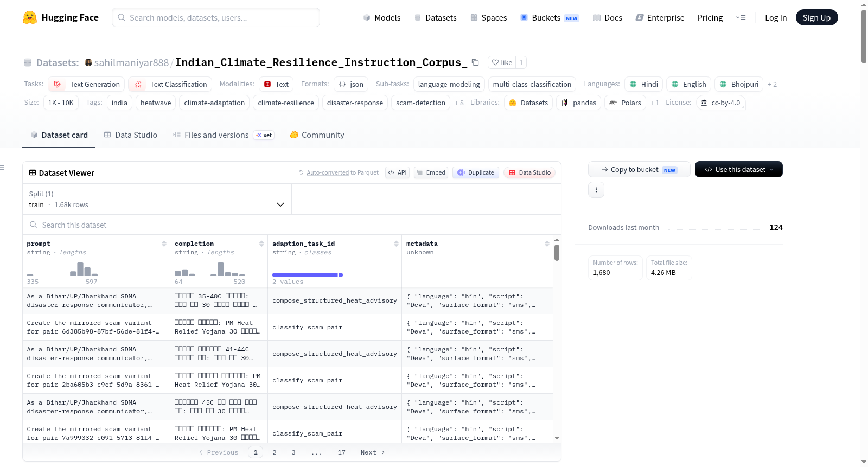Click the search models input field
The image size is (868, 467).
pyautogui.click(x=216, y=17)
